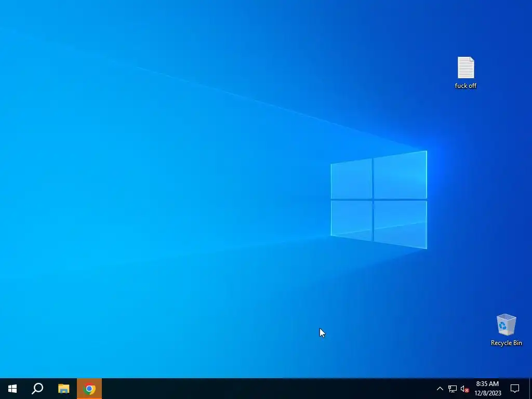Screen dimensions: 532x399
Task: Open the Windows Start menu
Action: pos(12,389)
